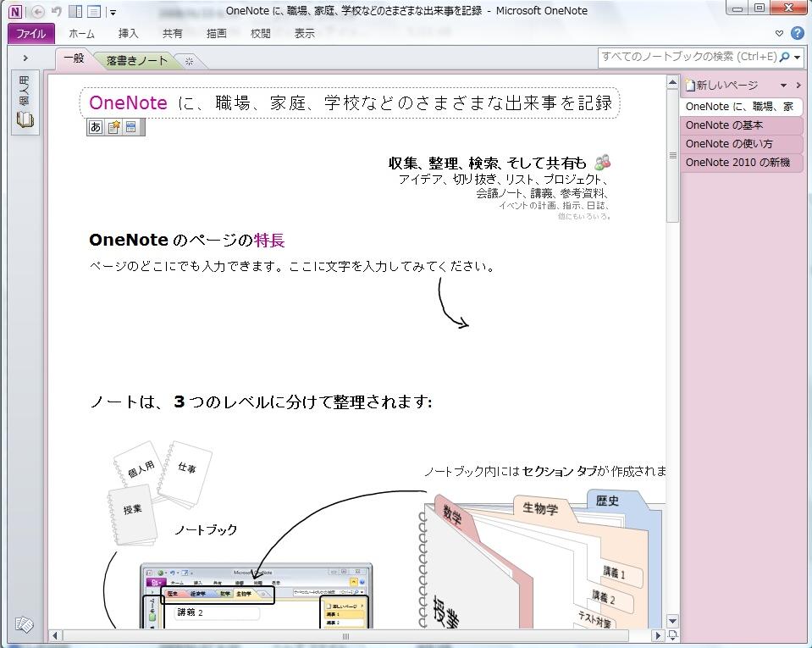This screenshot has width=812, height=648.
Task: Open the OneNote の使い方 page
Action: (x=741, y=144)
